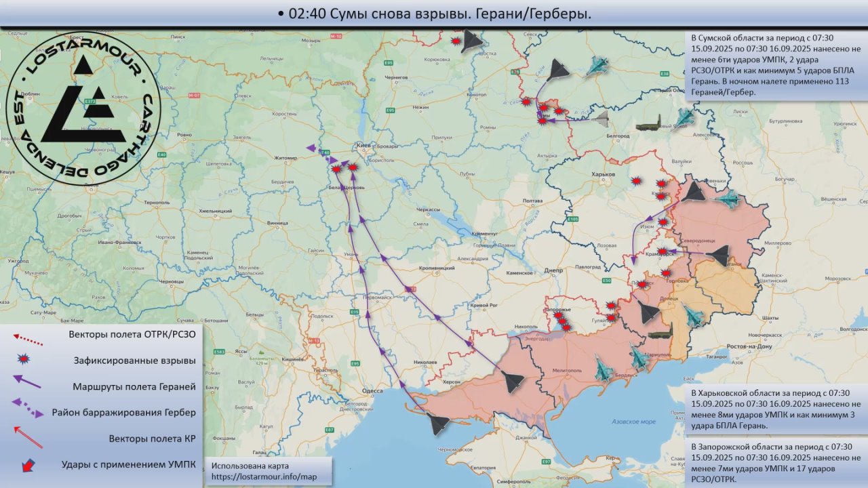Click the Kharkov oblast info box
Image resolution: width=868 pixels, height=488 pixels.
pyautogui.click(x=776, y=409)
